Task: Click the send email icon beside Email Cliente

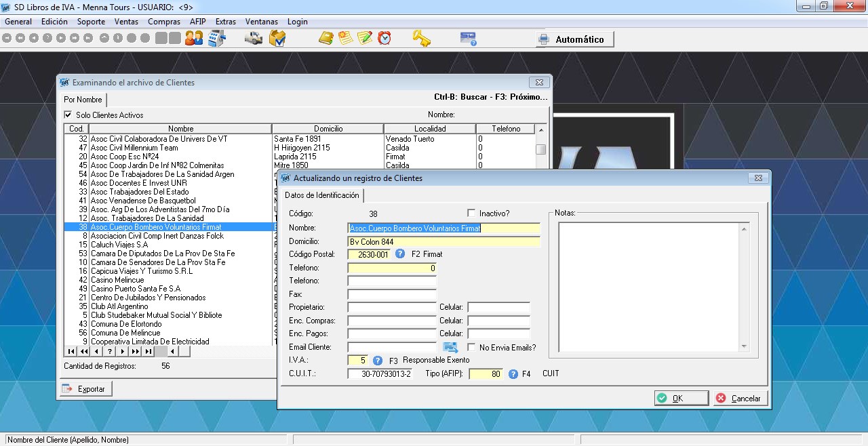Action: (x=451, y=348)
